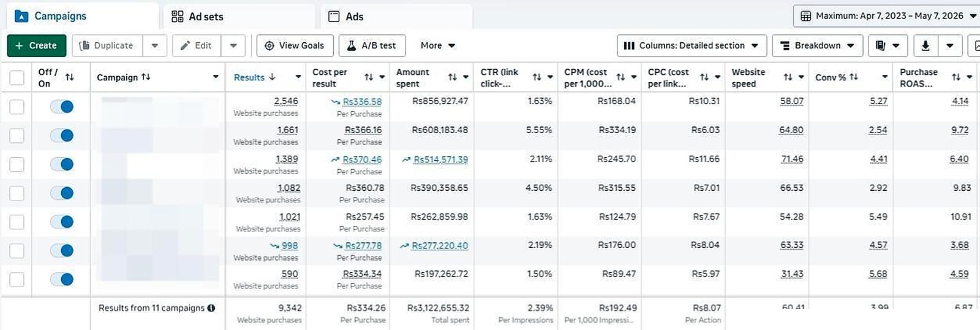Click the trend icon beside 998 results

coord(274,245)
